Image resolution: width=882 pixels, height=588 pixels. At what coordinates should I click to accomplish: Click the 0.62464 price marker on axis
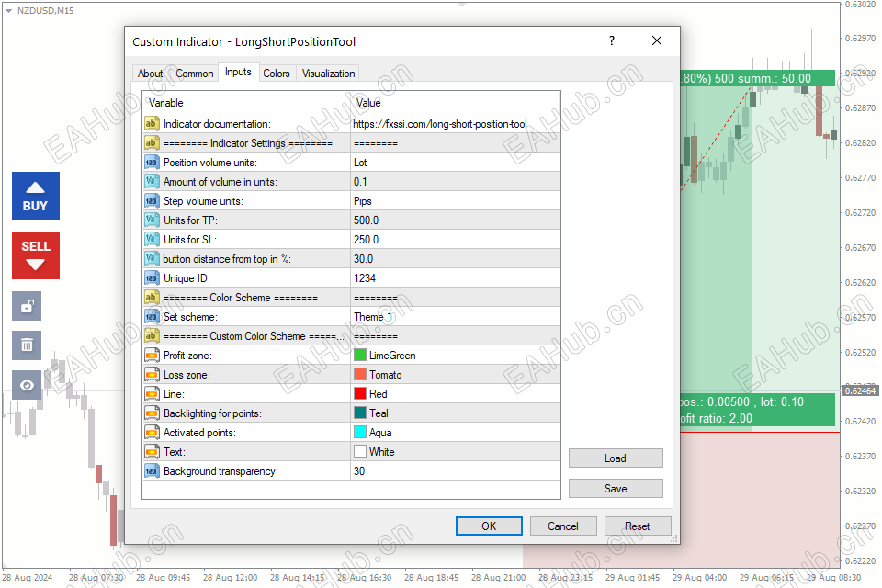point(860,390)
